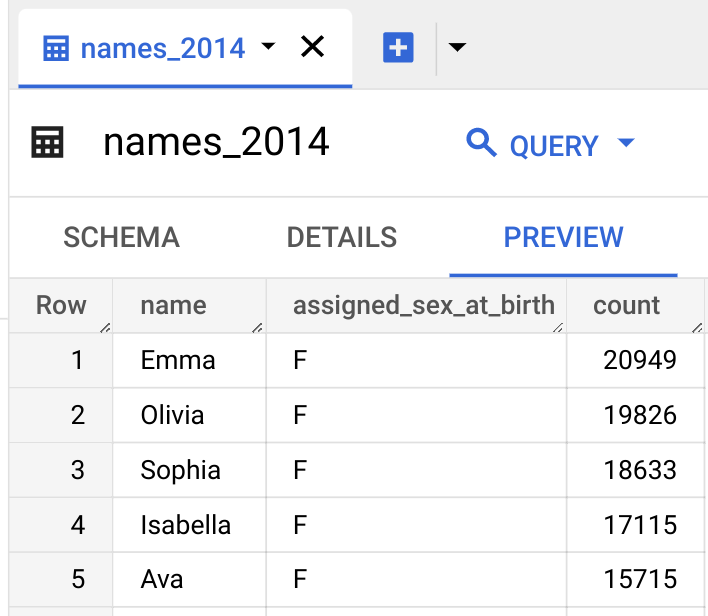Click the count value 17115
This screenshot has width=708, height=616.
[640, 525]
